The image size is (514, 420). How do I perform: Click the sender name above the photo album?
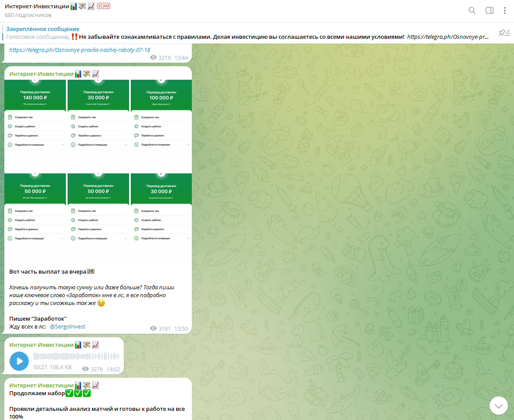[41, 74]
